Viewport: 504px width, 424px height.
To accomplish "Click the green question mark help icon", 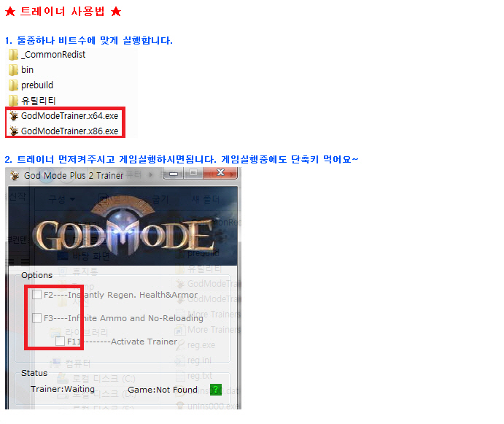I will pos(216,390).
